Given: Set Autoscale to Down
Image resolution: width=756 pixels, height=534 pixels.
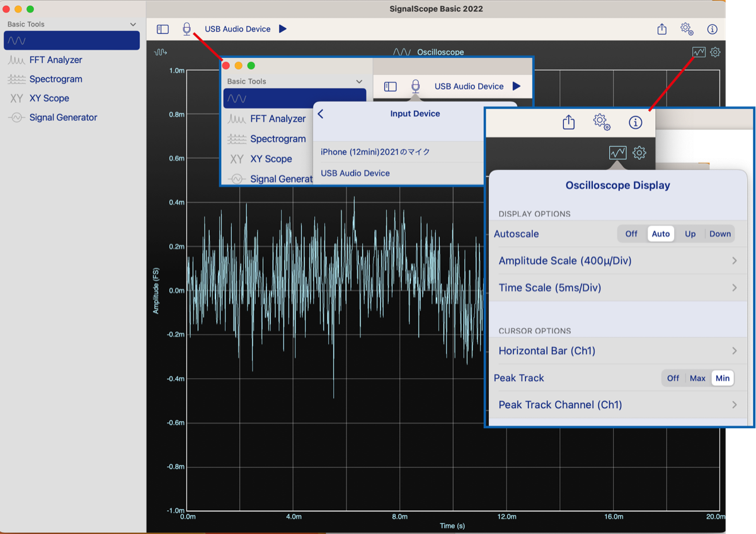Looking at the screenshot, I should click(x=720, y=234).
